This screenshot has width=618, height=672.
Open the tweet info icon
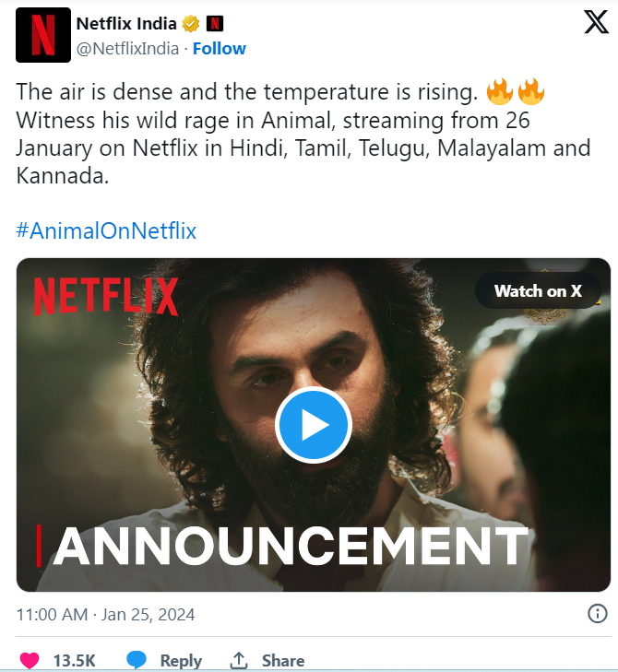tap(597, 614)
